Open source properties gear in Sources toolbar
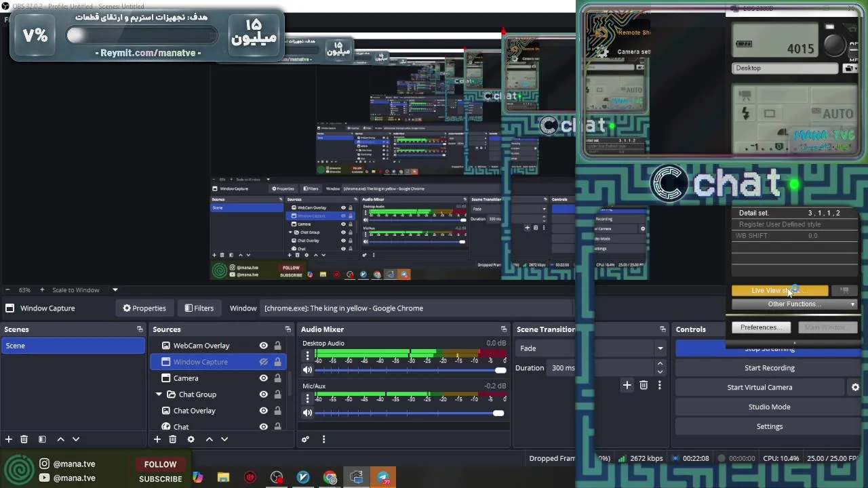This screenshot has height=488, width=868. pyautogui.click(x=191, y=439)
